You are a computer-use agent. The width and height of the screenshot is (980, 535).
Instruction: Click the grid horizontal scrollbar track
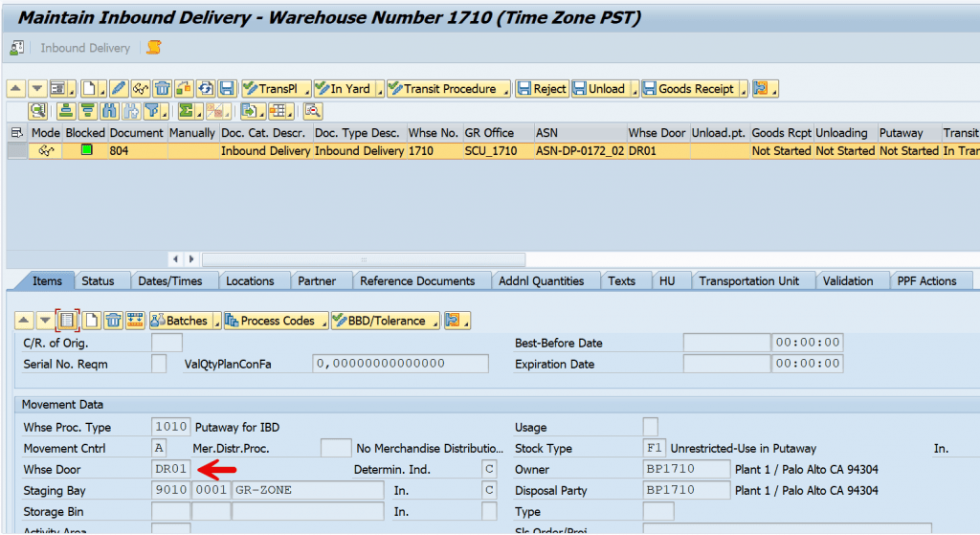point(363,258)
